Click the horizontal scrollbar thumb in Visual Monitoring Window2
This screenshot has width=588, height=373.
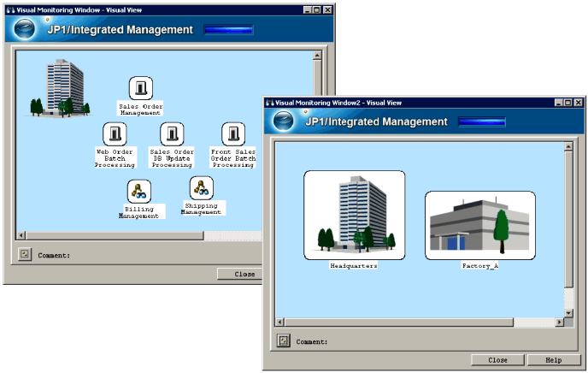398,322
